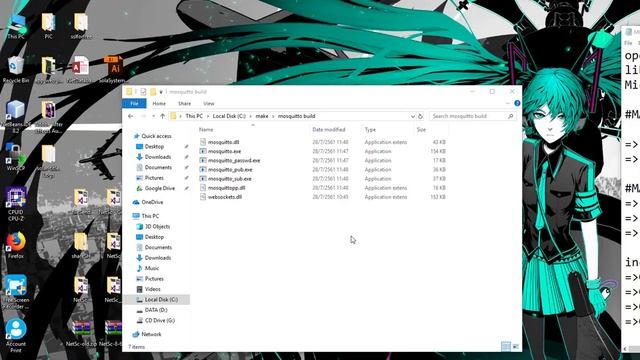
Task: Open Account Print desktop shortcut
Action: coord(16,336)
